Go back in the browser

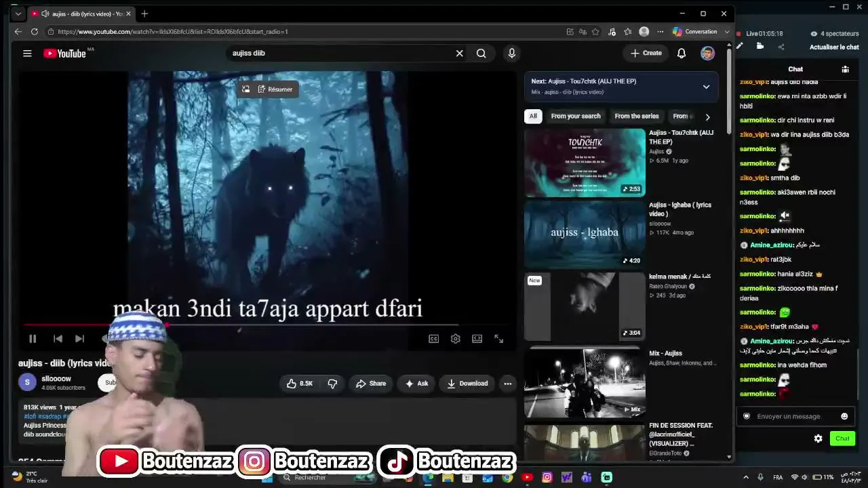tap(18, 32)
